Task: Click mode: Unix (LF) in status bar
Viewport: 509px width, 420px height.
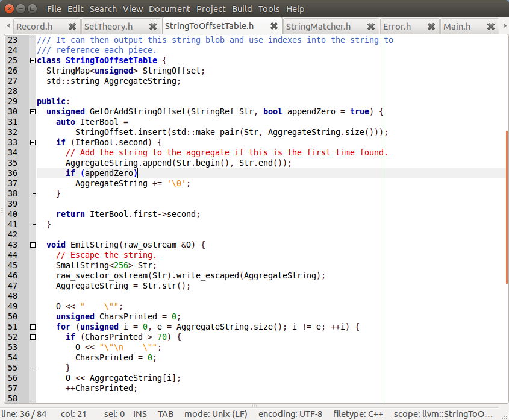Action: click(x=216, y=414)
